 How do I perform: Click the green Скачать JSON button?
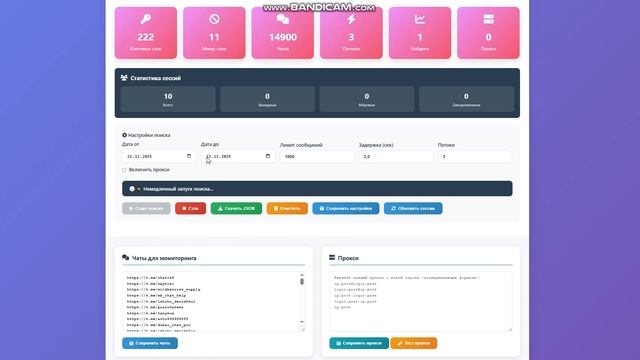236,208
